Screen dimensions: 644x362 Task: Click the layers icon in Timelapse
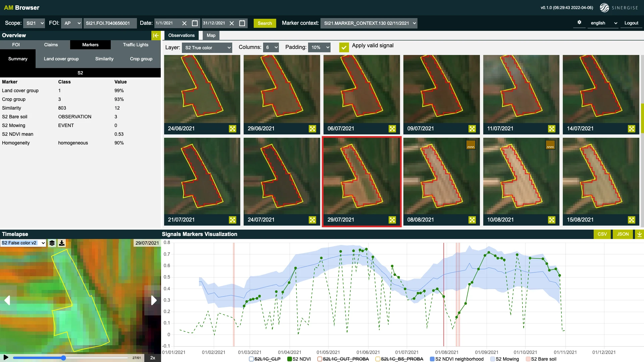point(52,243)
